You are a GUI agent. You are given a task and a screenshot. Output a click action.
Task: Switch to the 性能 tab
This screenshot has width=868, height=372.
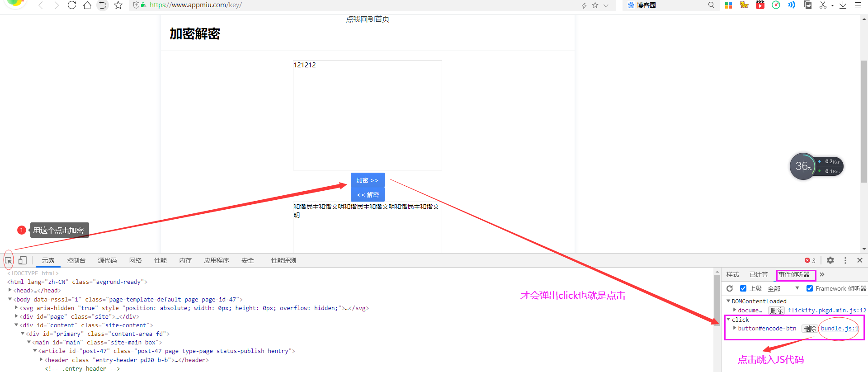(x=160, y=260)
